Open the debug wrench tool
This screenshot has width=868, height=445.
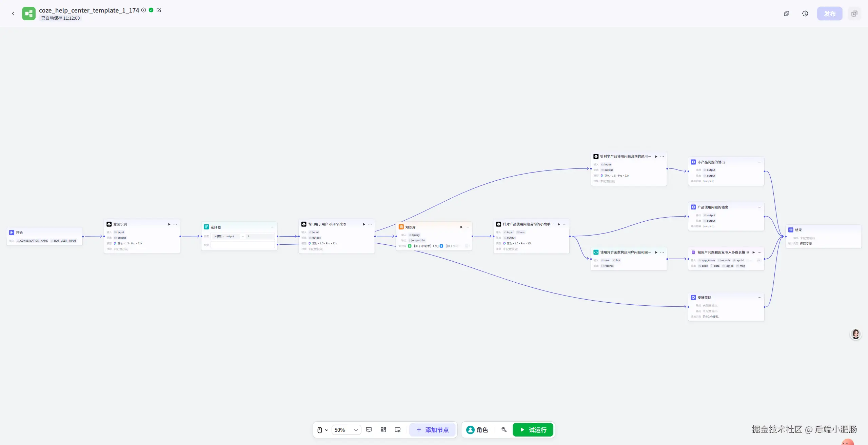tap(504, 430)
